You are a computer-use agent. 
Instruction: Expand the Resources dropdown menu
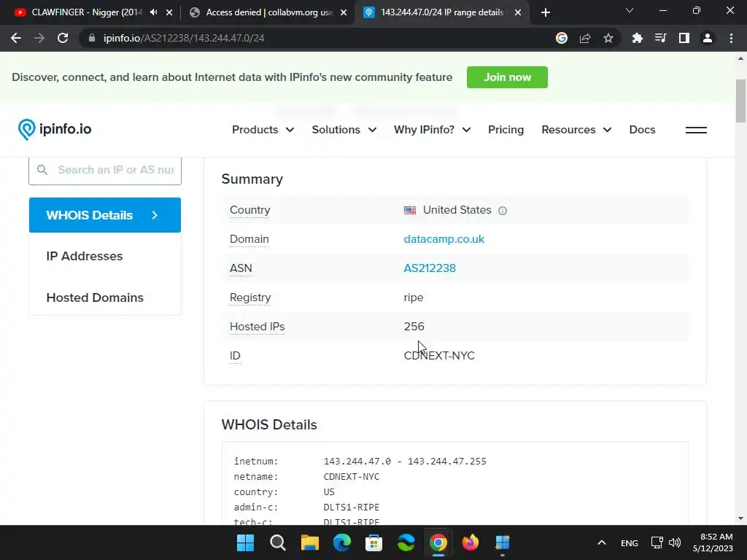coord(576,130)
